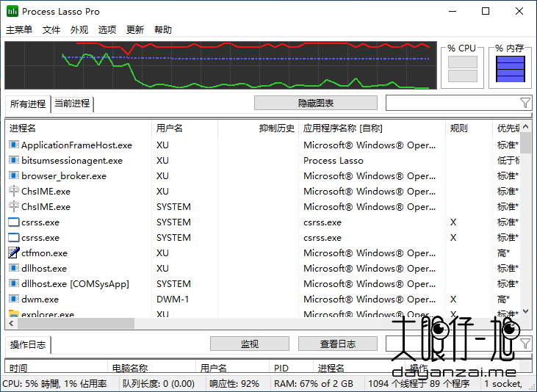Click the 电脑名称 column header in log
Screen dimensions: 537x392
[151, 367]
